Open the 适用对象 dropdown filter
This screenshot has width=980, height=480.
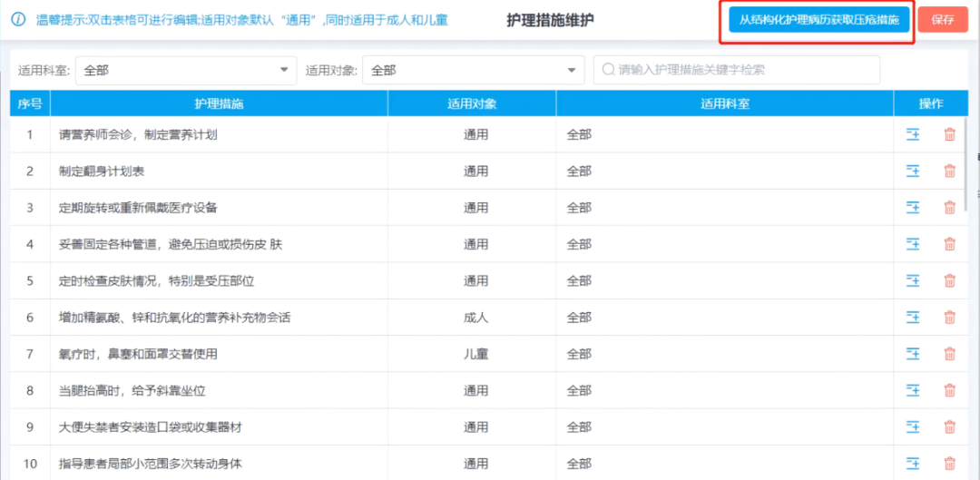pyautogui.click(x=473, y=70)
